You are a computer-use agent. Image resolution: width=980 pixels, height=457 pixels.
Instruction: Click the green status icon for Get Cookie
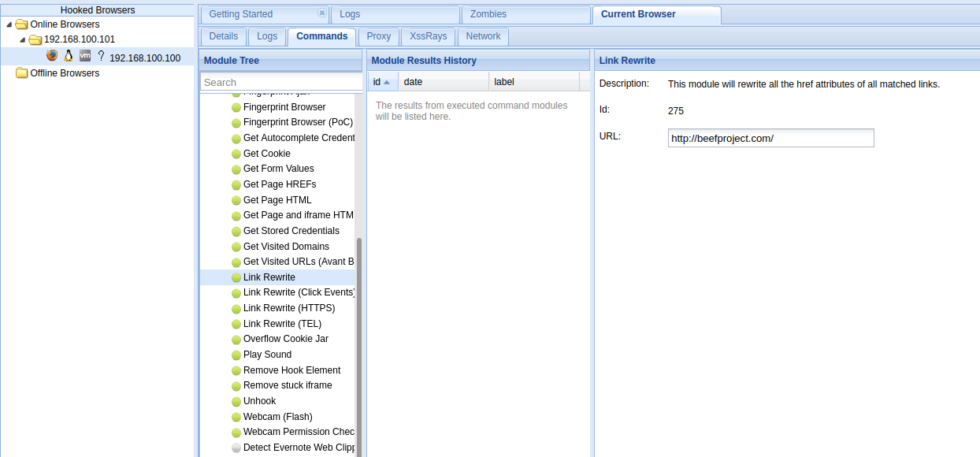[x=236, y=154]
